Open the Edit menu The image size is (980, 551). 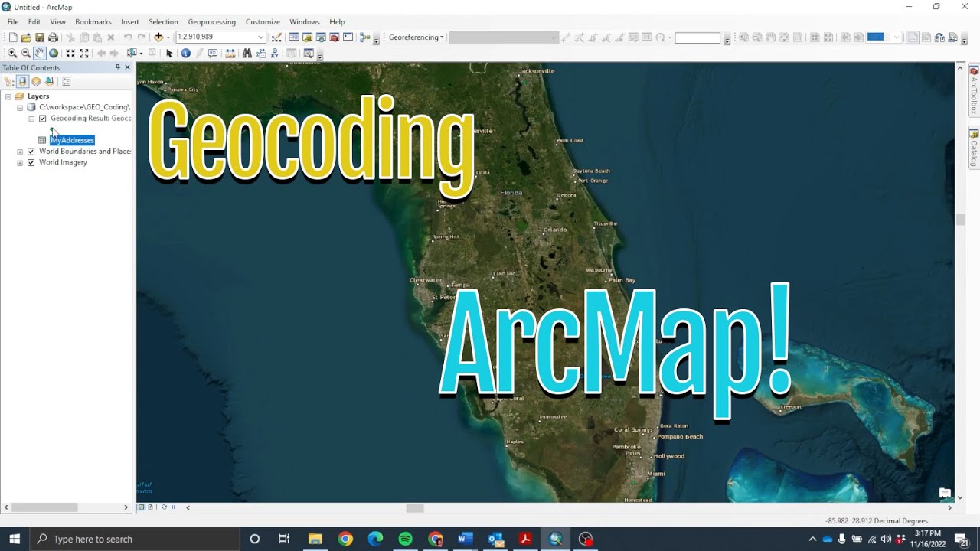[34, 22]
